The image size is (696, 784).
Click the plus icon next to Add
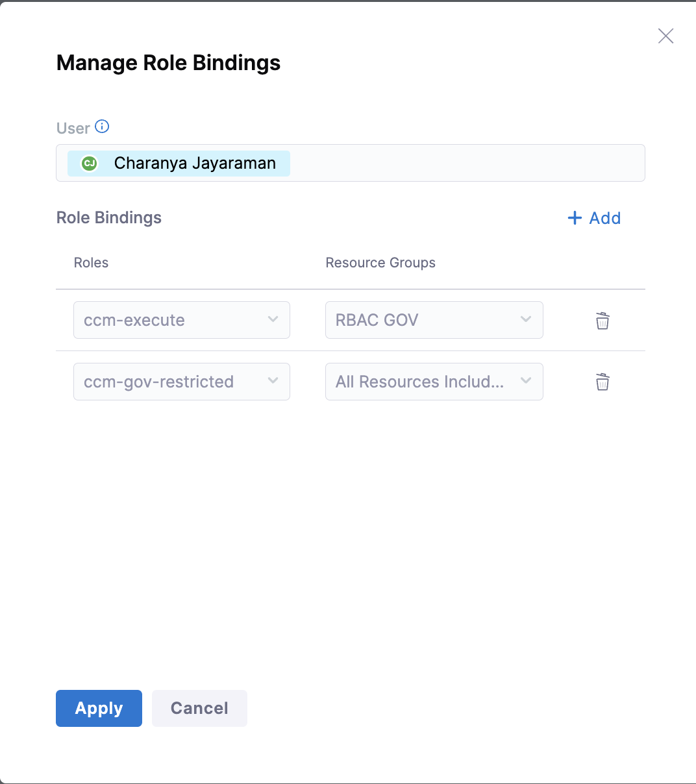[575, 218]
